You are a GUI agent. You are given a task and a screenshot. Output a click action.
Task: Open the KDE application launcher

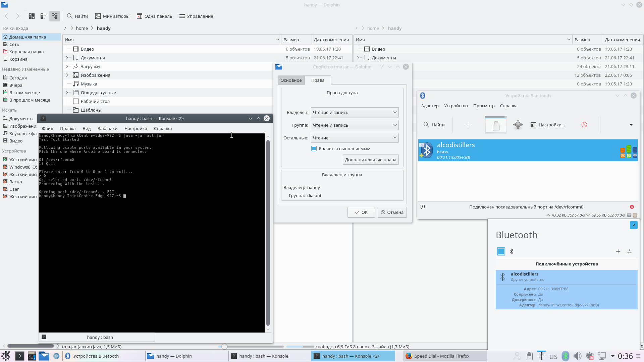(x=6, y=356)
